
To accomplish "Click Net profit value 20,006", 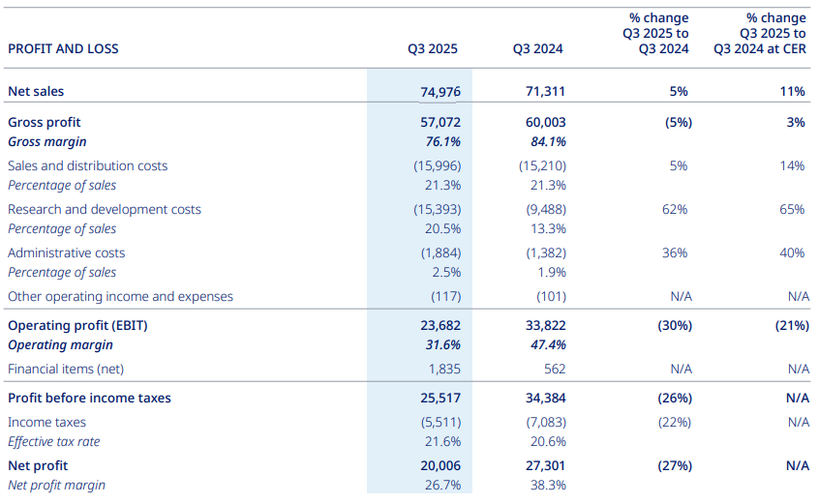I will [440, 465].
